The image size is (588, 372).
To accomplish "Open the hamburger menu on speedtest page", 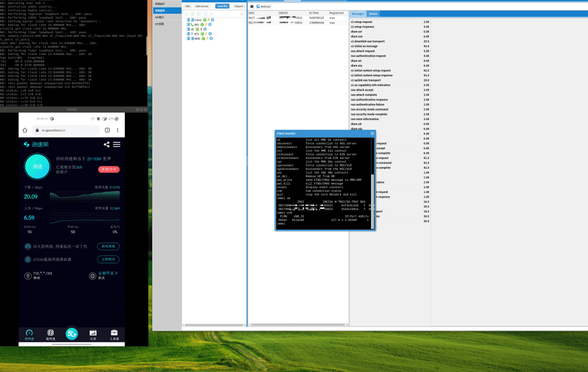I will point(117,145).
